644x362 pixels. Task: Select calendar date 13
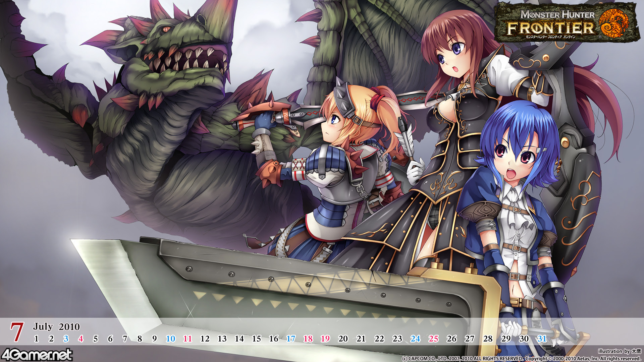(x=222, y=339)
